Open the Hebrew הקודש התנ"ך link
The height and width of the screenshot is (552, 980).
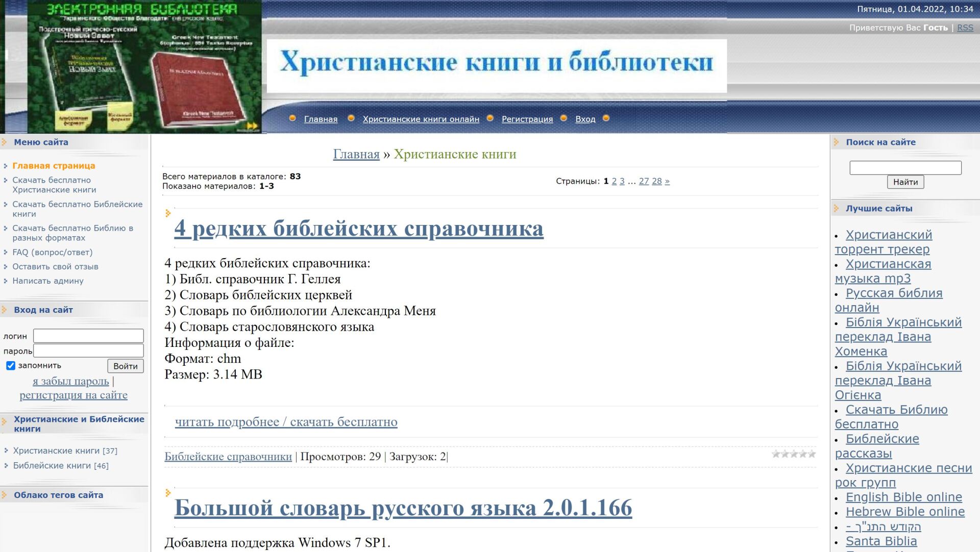pyautogui.click(x=884, y=526)
